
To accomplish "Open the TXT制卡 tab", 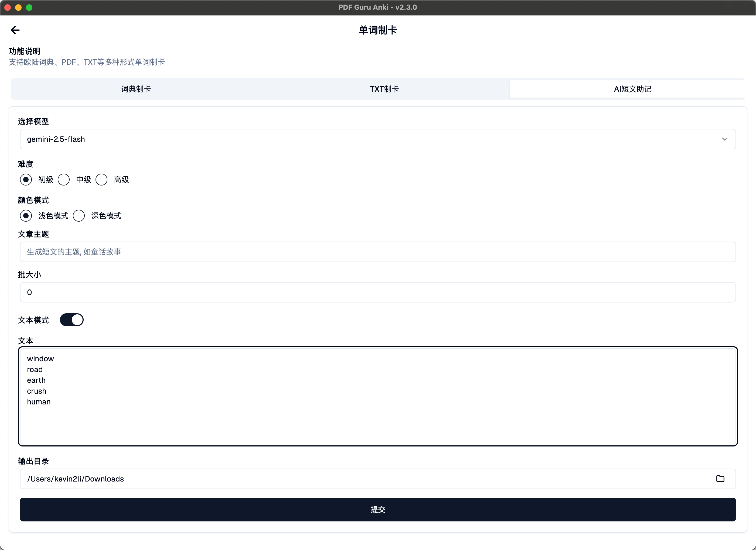I will 384,89.
